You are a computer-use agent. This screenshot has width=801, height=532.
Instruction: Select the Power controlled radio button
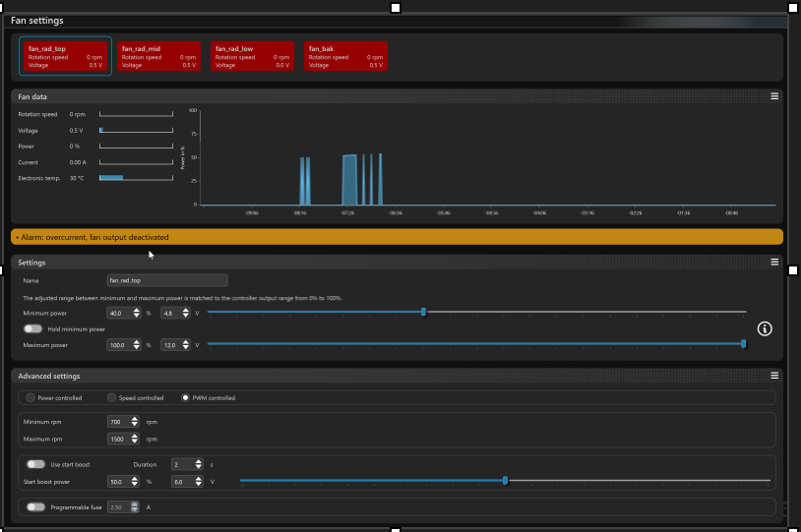click(31, 398)
